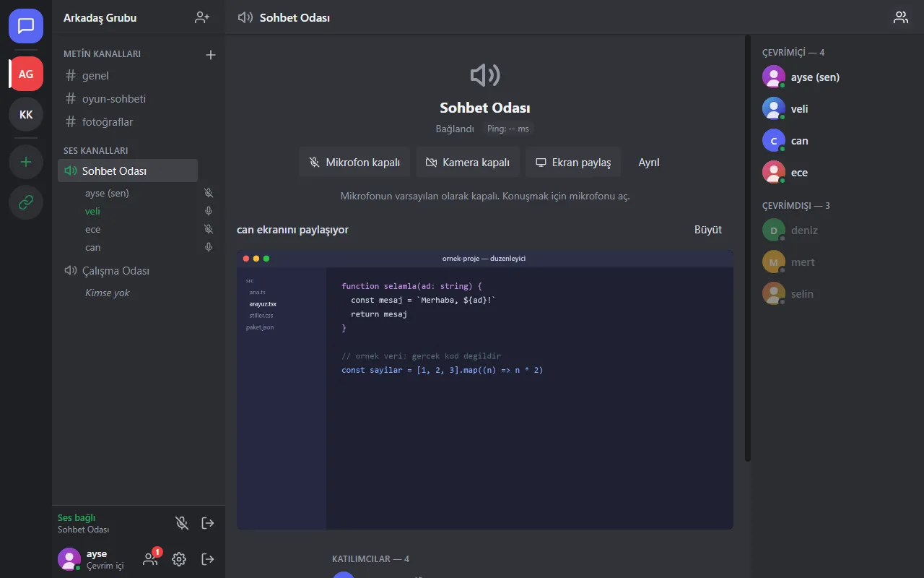Unmute microphone in Ses bağlı panel
This screenshot has width=924, height=578.
click(x=182, y=522)
